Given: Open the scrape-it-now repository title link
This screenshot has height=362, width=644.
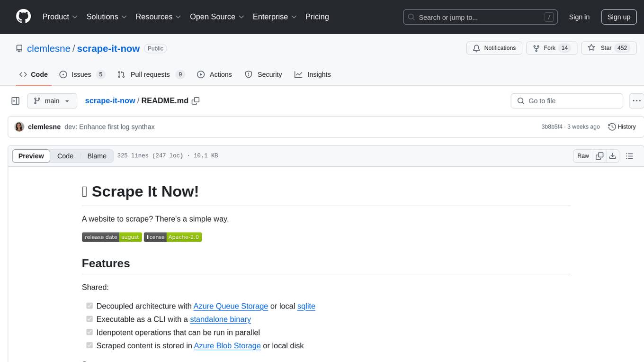Looking at the screenshot, I should point(108,48).
